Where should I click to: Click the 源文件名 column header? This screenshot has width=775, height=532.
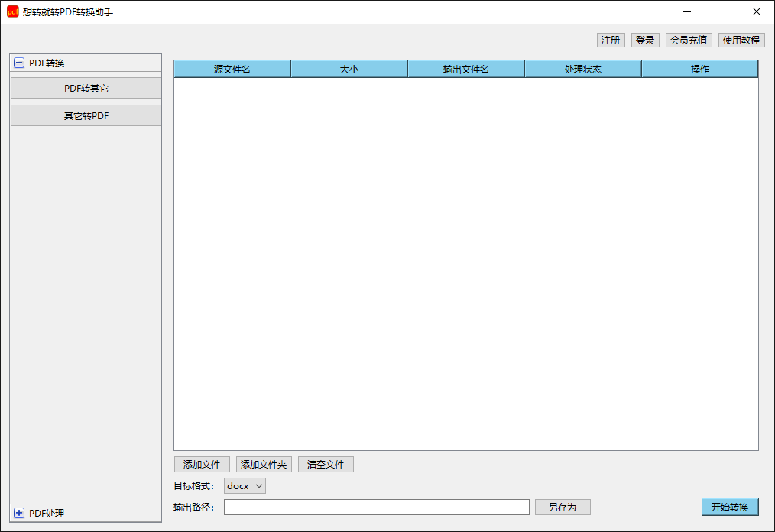[x=232, y=70]
